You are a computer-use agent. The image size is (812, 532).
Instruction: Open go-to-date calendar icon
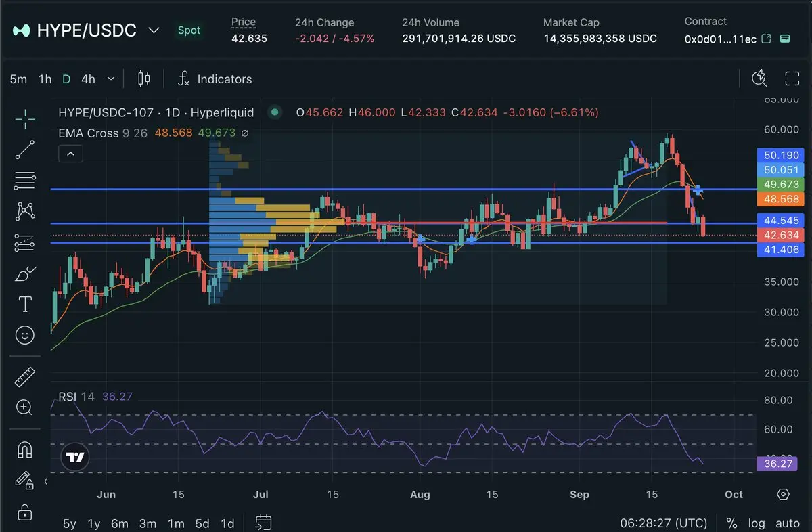click(263, 523)
